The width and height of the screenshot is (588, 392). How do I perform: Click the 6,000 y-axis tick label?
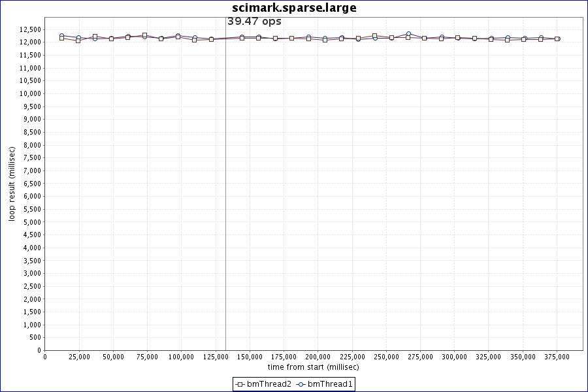point(32,196)
